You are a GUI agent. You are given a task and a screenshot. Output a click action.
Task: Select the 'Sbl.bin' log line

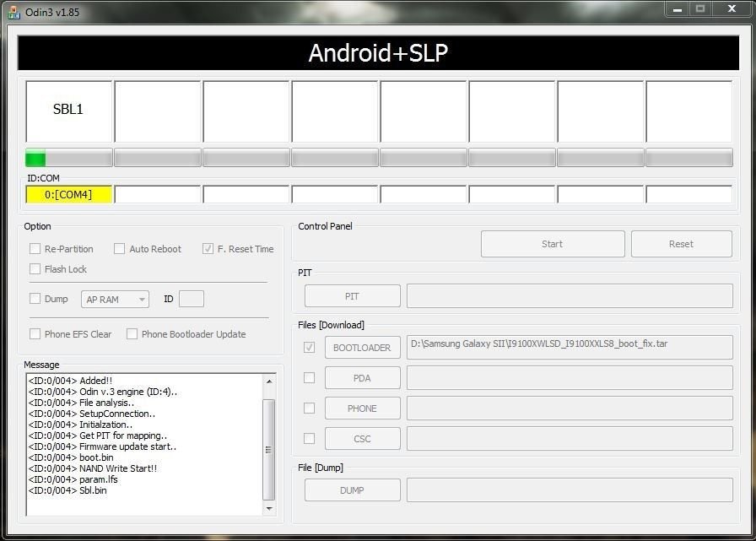click(x=67, y=491)
